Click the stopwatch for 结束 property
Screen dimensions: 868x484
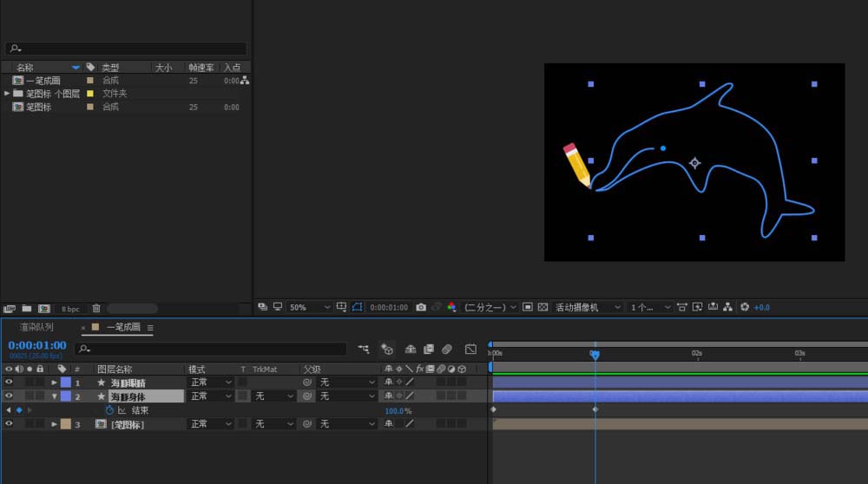[109, 410]
